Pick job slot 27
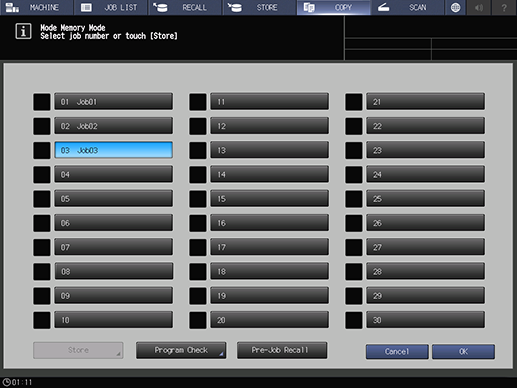This screenshot has height=388, width=517. tap(426, 247)
